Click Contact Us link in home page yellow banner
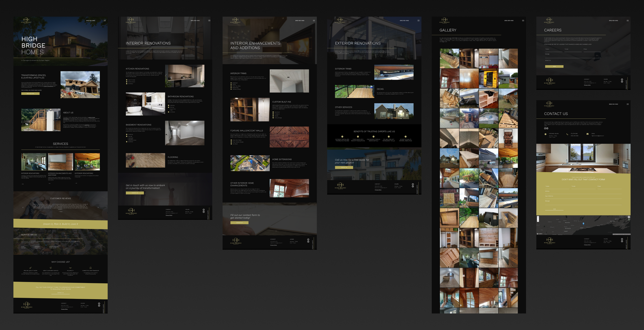 point(60,293)
